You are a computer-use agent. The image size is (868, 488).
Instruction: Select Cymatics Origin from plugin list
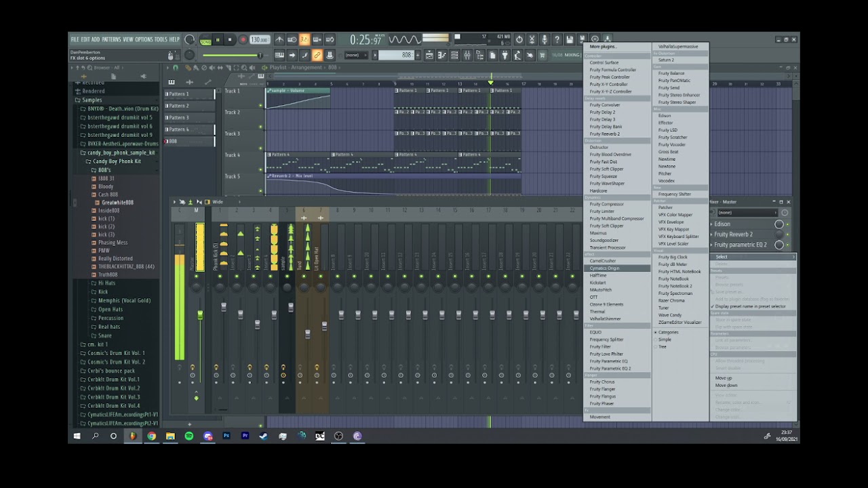point(617,268)
